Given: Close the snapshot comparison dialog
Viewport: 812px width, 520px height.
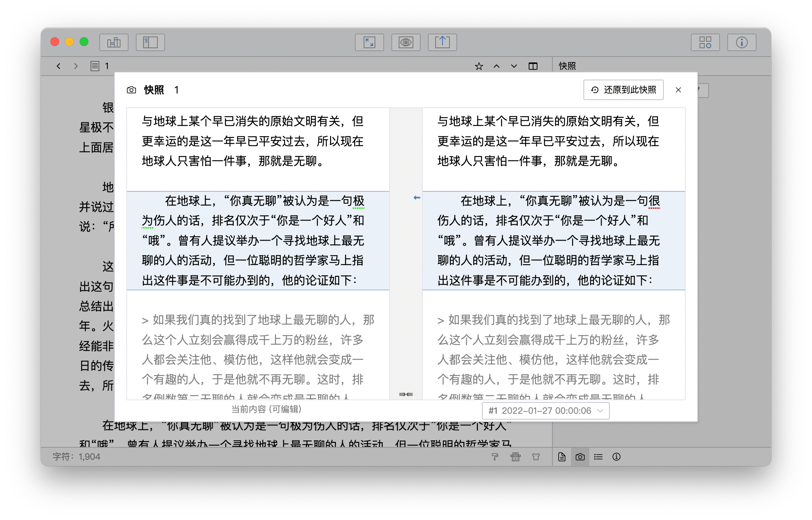Looking at the screenshot, I should click(678, 90).
